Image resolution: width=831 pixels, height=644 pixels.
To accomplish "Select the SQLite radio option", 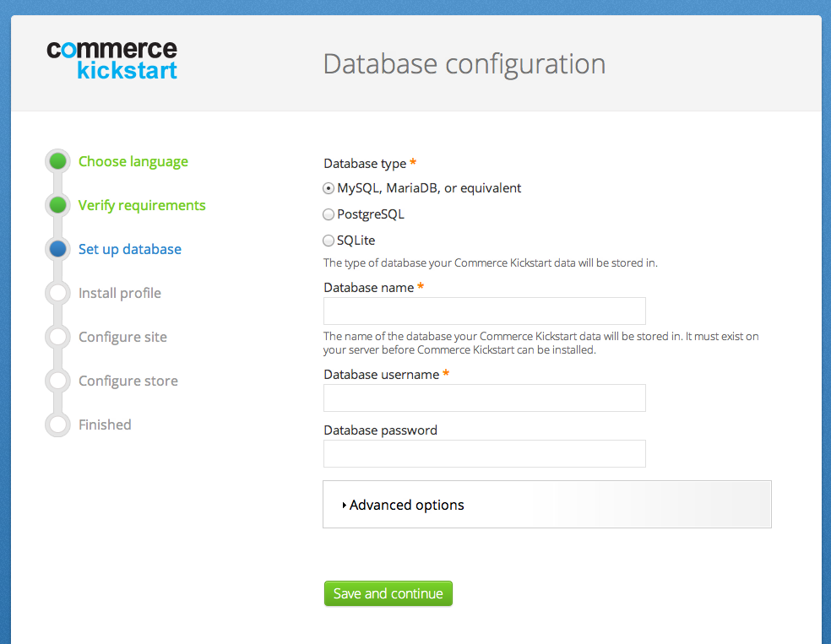I will tap(329, 241).
